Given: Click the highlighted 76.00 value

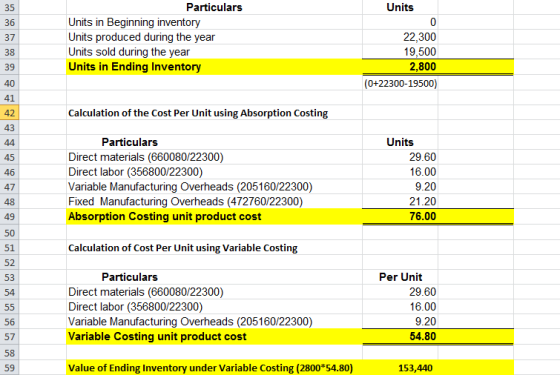Looking at the screenshot, I should tap(422, 217).
